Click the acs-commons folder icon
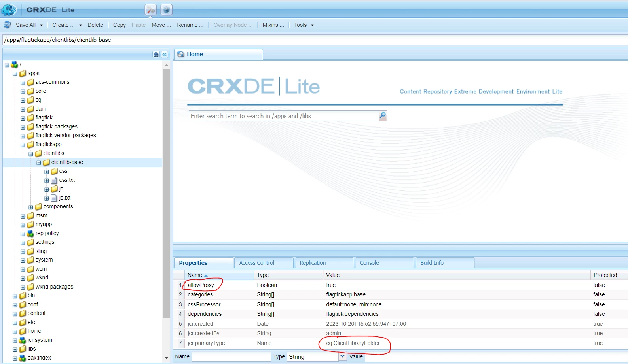 30,82
